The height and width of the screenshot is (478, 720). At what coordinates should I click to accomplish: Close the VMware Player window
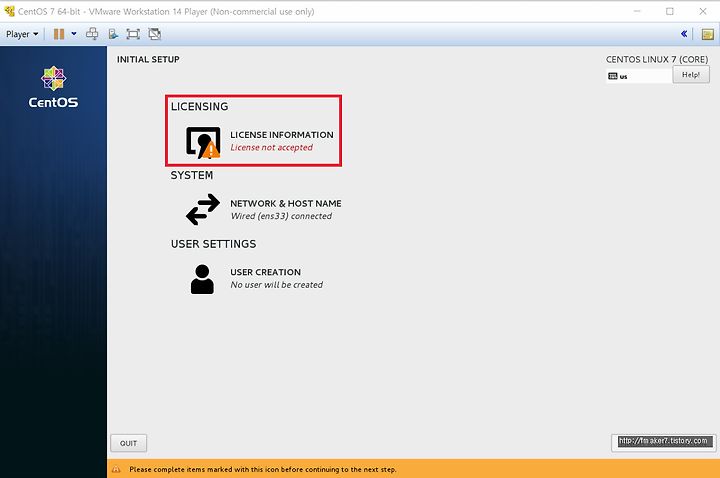coord(703,11)
